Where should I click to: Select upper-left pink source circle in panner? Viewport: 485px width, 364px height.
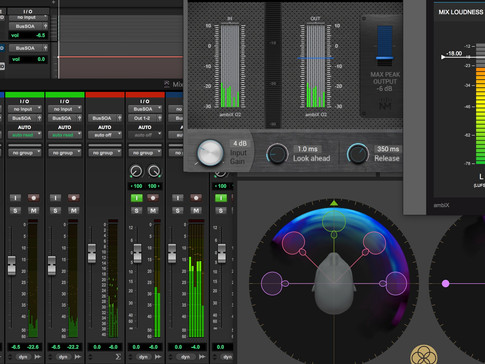pyautogui.click(x=293, y=243)
